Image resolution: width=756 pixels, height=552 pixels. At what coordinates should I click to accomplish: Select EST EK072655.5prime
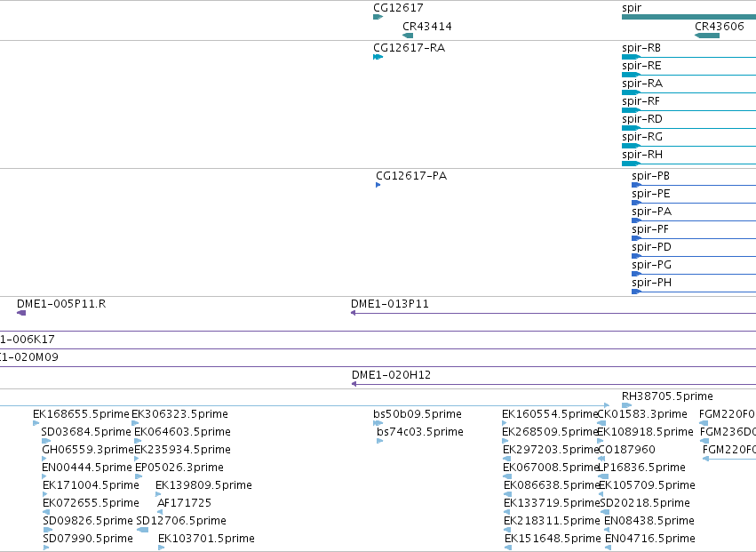[91, 503]
